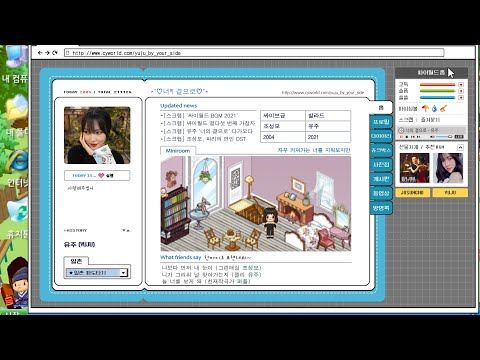This screenshot has height=360, width=480.
Task: Open the 게시판 tab
Action: (x=381, y=179)
